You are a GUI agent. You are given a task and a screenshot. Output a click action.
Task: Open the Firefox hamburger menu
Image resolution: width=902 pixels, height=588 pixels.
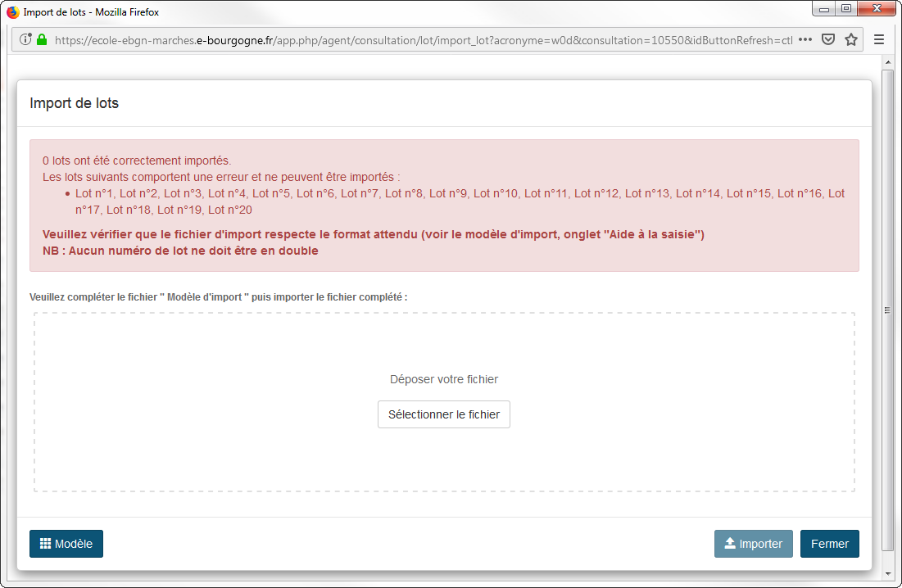pos(879,39)
